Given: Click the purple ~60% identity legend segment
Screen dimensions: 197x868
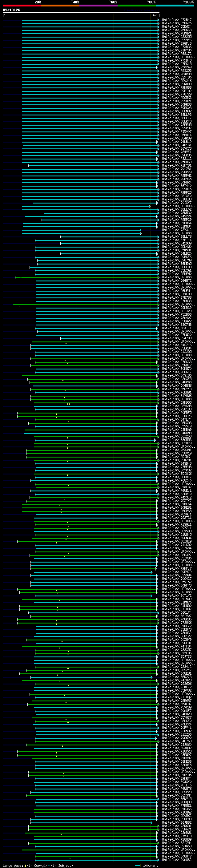Looking at the screenshot, I should pos(99,6).
